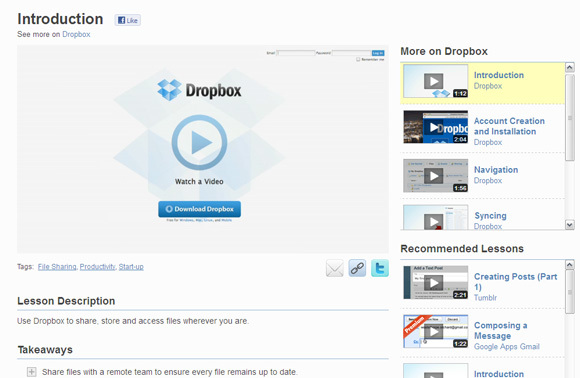Open the Navigation lesson thumbnail
580x378 pixels.
tap(435, 176)
